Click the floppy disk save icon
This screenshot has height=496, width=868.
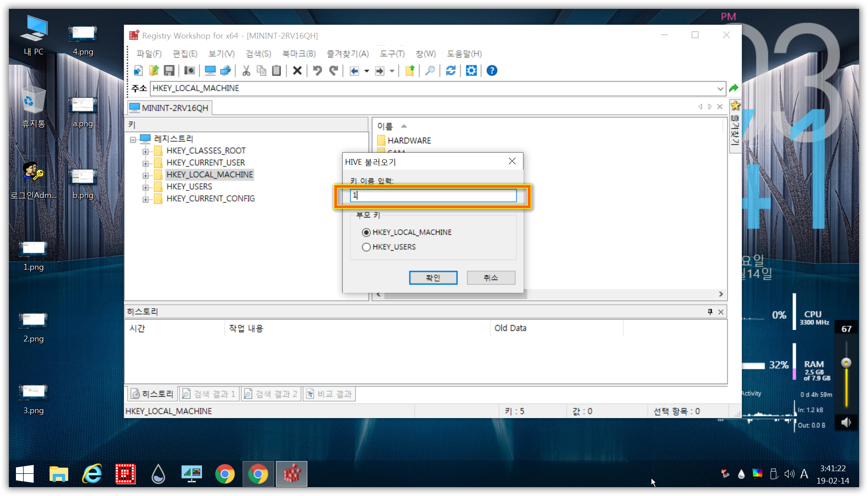[x=169, y=71]
